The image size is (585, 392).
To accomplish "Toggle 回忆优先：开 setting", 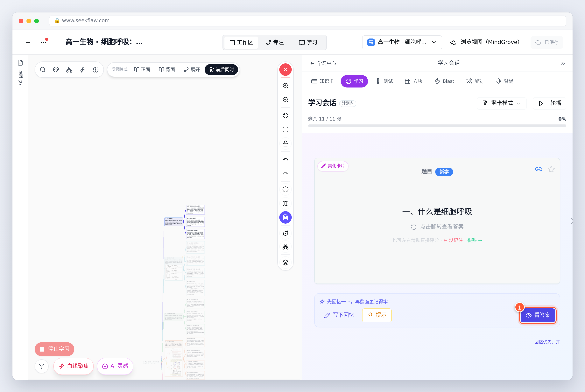I will pyautogui.click(x=547, y=342).
